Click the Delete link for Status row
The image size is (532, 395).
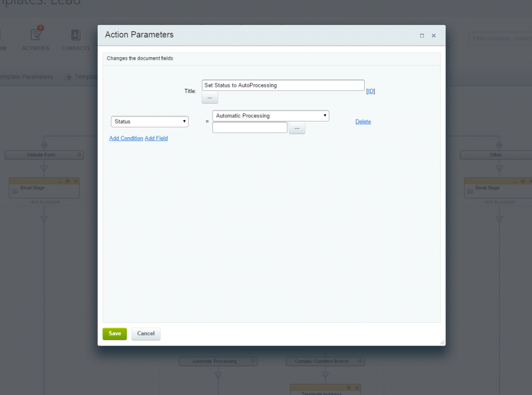(363, 122)
